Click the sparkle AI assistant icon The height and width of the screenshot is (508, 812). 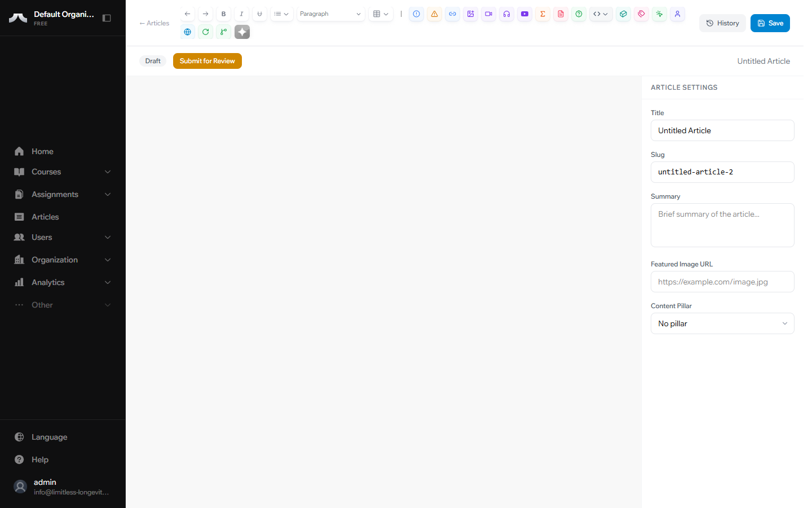click(x=242, y=32)
